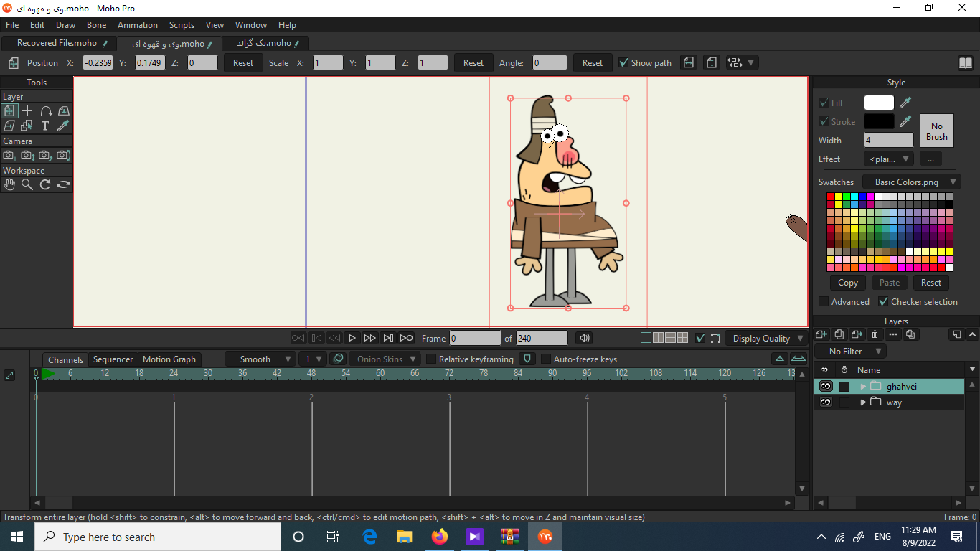This screenshot has width=980, height=551.
Task: Select the Zoom Workspace magnifier tool
Action: point(27,184)
